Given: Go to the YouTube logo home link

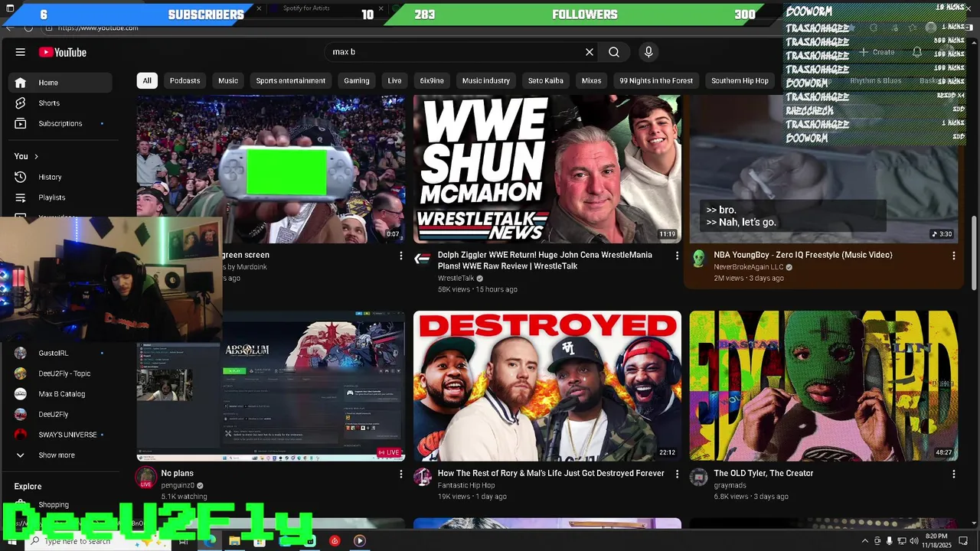Looking at the screenshot, I should pyautogui.click(x=63, y=52).
